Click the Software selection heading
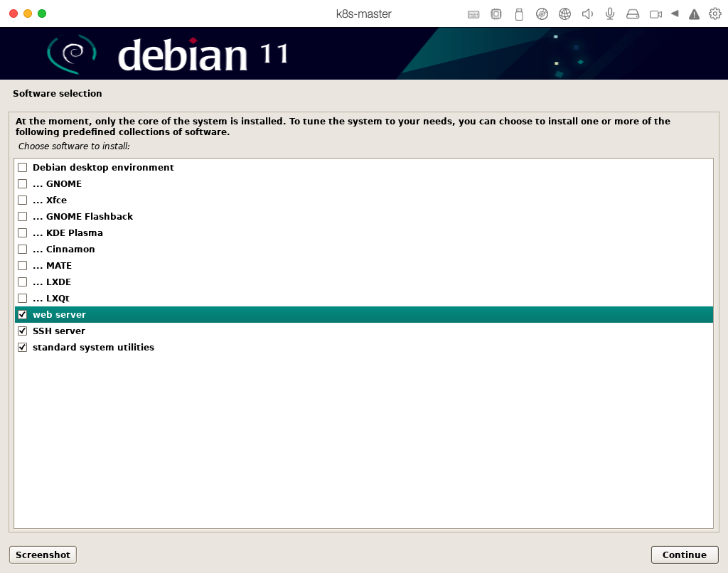Image resolution: width=728 pixels, height=573 pixels. click(57, 93)
